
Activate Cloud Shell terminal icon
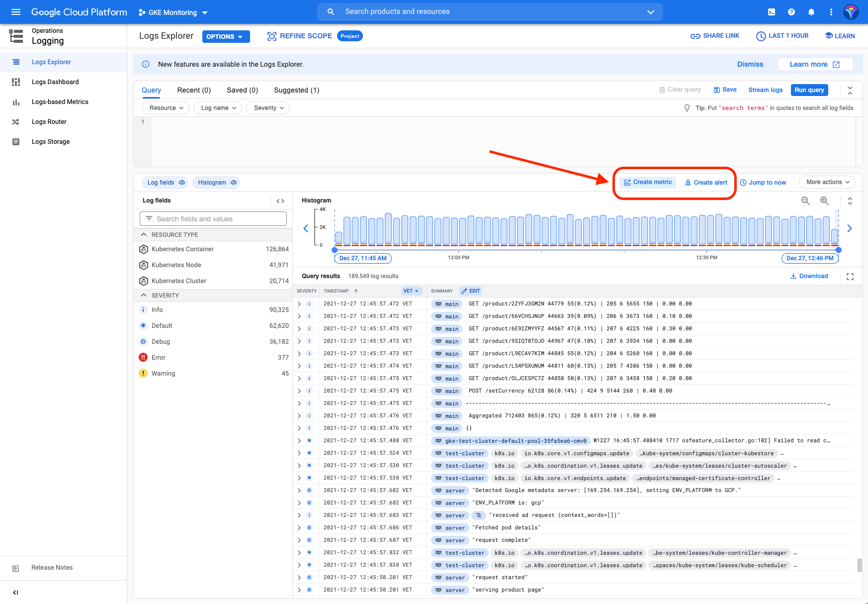772,12
